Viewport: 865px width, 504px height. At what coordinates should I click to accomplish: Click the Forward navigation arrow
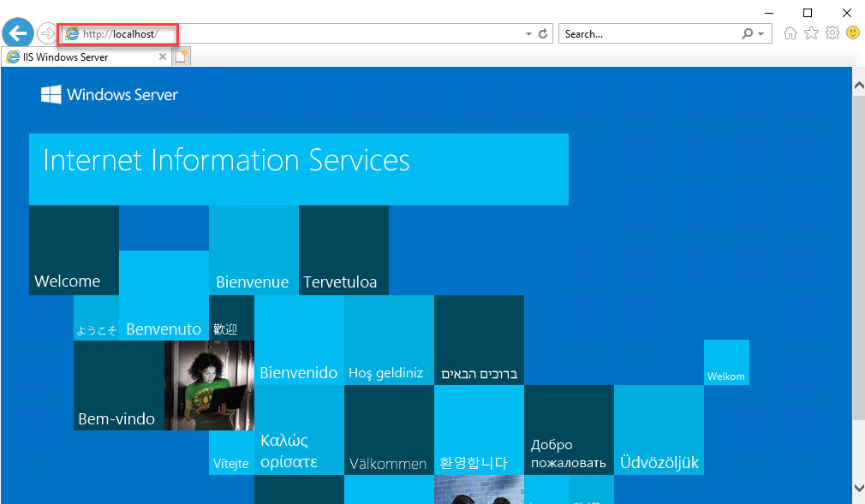[47, 33]
